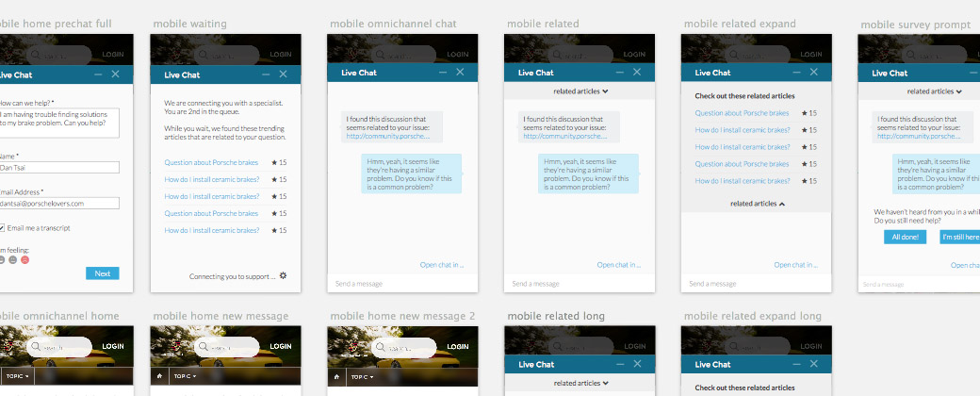The width and height of the screenshot is (980, 396).
Task: Expand related articles in mobile related long artboard
Action: coord(580,383)
